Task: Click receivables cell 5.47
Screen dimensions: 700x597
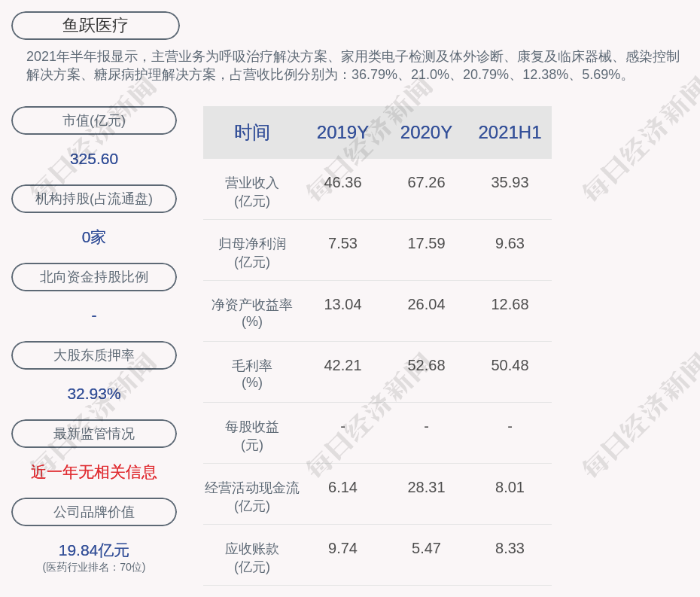Action: point(426,548)
